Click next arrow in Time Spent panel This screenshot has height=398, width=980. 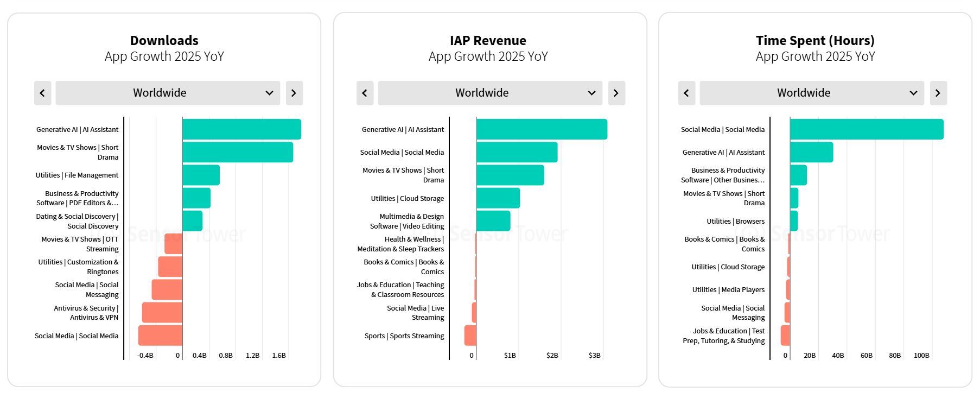click(938, 93)
